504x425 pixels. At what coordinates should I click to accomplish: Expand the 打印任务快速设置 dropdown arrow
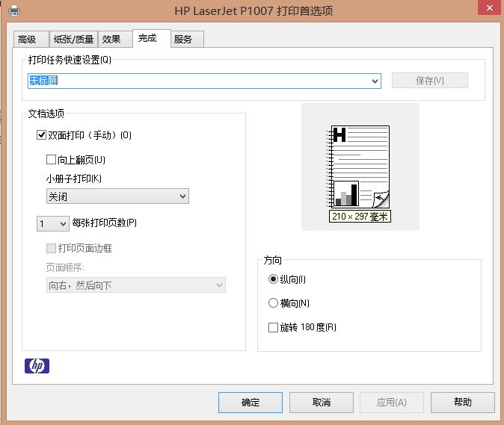375,81
